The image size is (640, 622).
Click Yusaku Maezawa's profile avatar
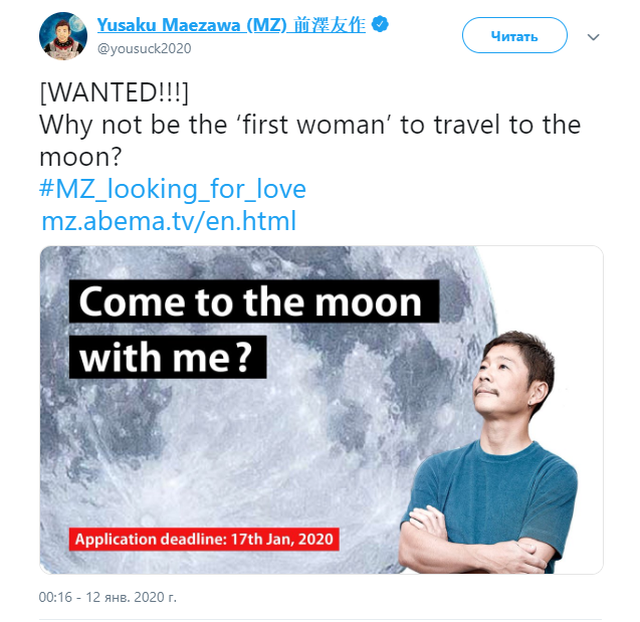point(63,36)
